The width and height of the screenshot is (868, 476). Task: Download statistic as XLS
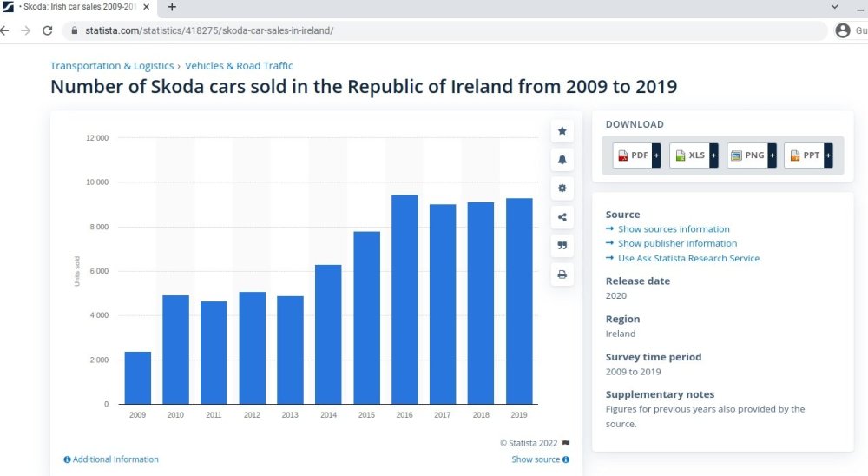point(690,155)
